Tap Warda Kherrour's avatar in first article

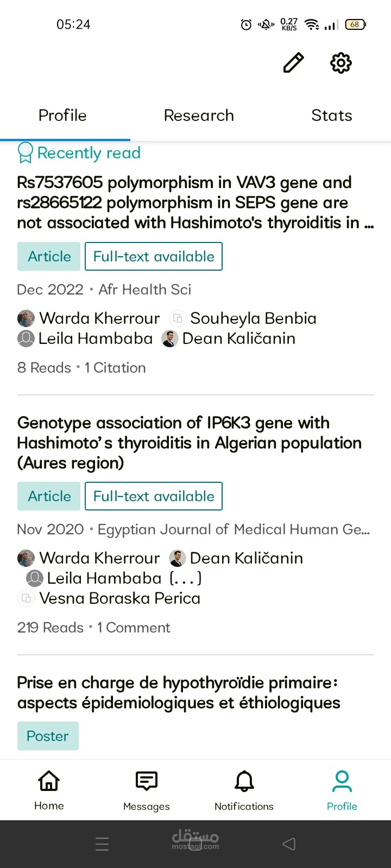pyautogui.click(x=26, y=318)
